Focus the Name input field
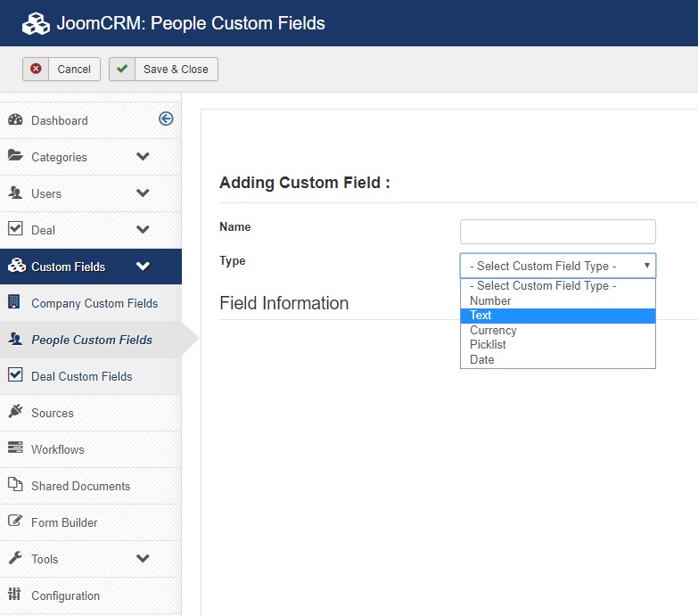This screenshot has height=616, width=698. click(x=558, y=232)
